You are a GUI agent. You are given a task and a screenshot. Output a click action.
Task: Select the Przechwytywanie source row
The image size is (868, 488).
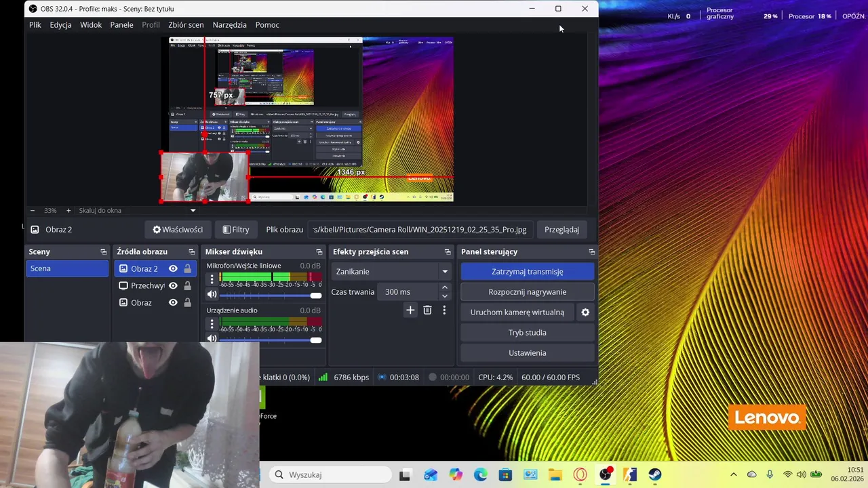coord(156,285)
